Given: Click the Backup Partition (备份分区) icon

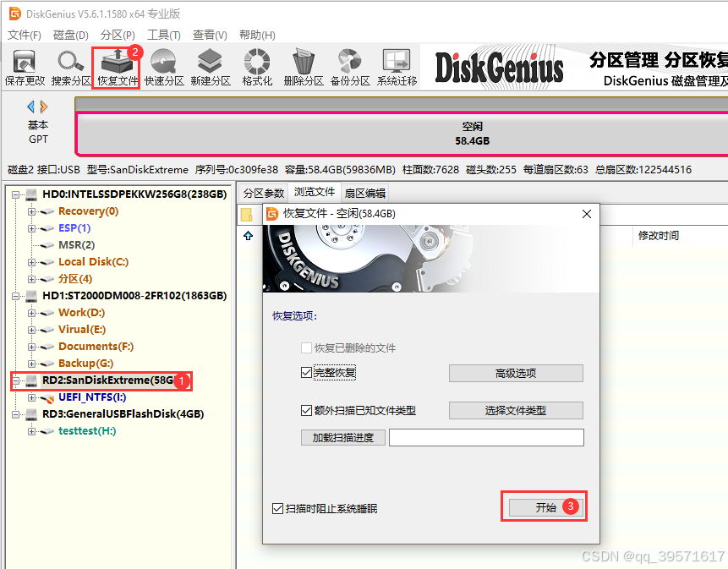Looking at the screenshot, I should [x=349, y=68].
